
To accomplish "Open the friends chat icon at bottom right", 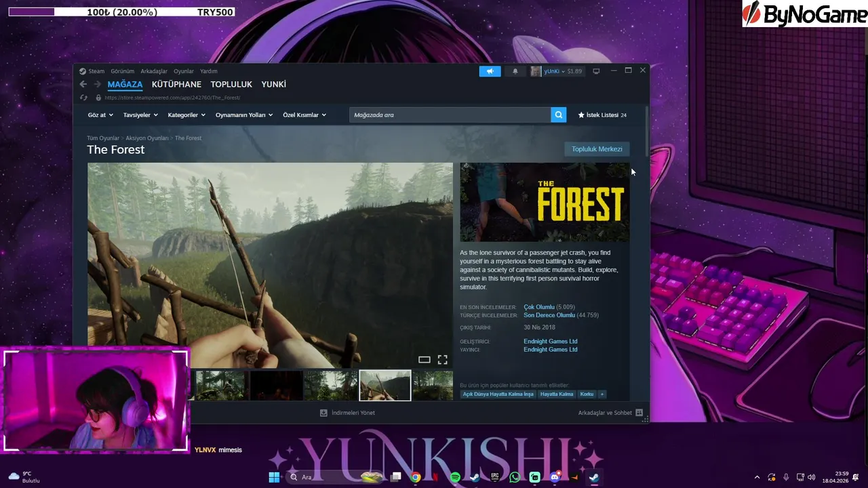I will [x=639, y=413].
